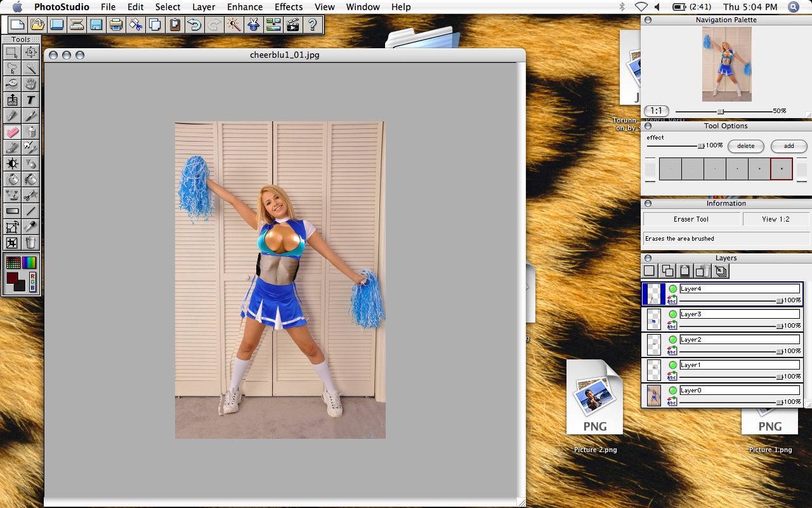
Task: Open the rainbow color spectrum picker
Action: coord(30,262)
